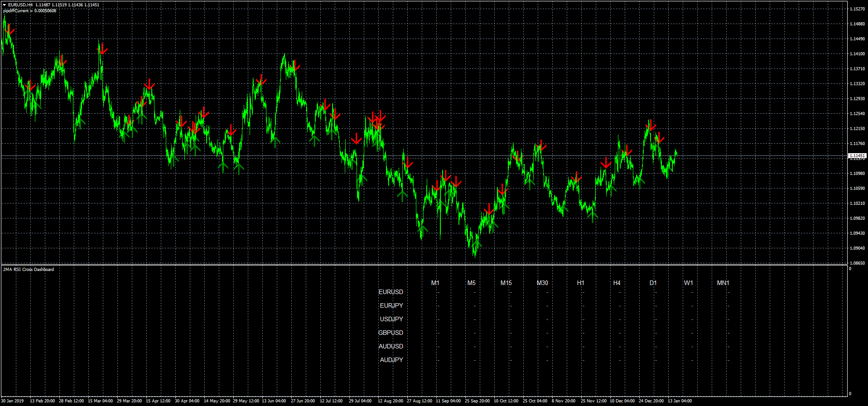This screenshot has width=868, height=406.
Task: Click the GBPUSD row label in dashboard
Action: pyautogui.click(x=391, y=333)
